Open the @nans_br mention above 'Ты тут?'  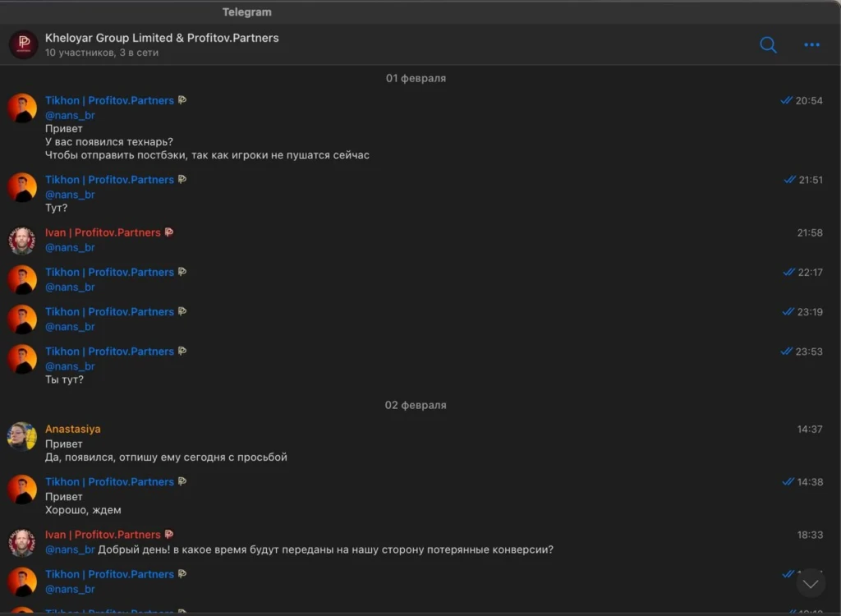[71, 366]
